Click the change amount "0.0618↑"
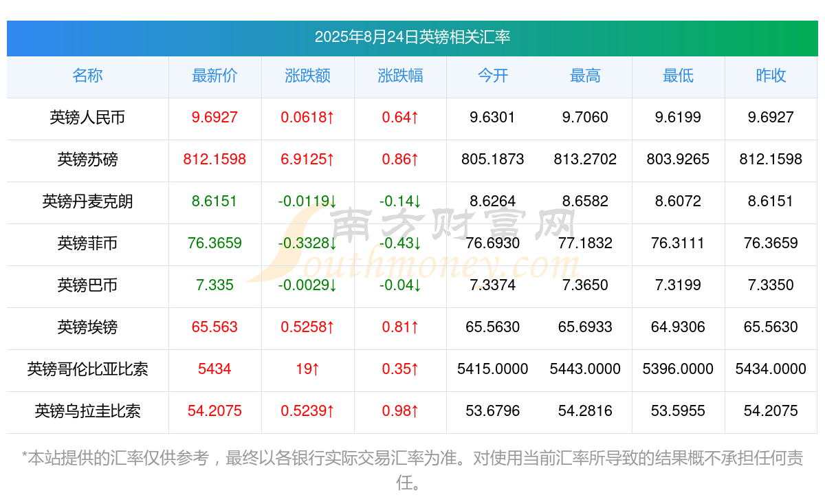This screenshot has height=504, width=825. click(x=307, y=118)
